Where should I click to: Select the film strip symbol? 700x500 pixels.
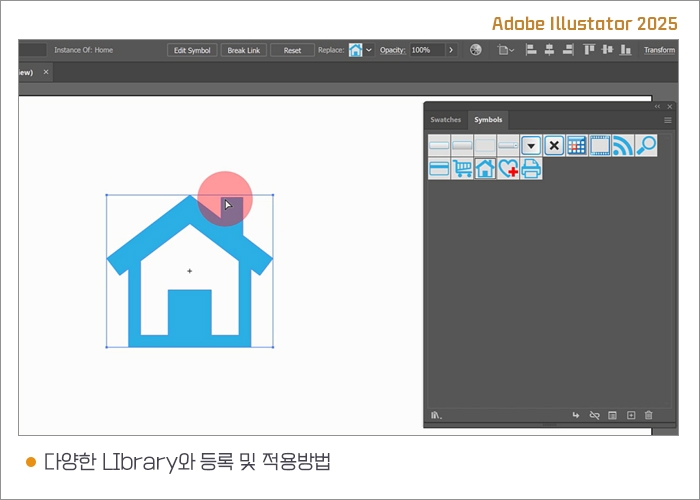coord(600,146)
